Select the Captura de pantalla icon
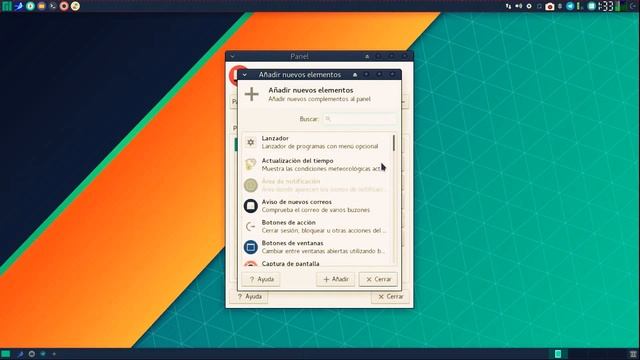This screenshot has height=360, width=640. point(251,264)
